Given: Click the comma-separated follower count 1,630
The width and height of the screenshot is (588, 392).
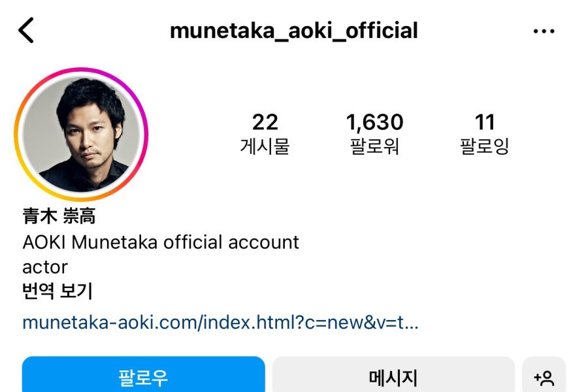Looking at the screenshot, I should (x=374, y=122).
